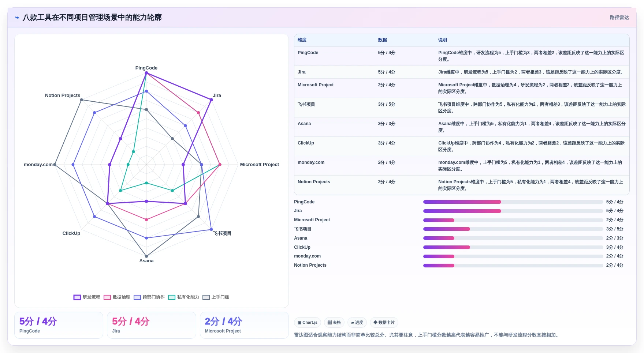Click the 进度 tag chip
Viewport: 644px width, 353px height.
(x=357, y=322)
